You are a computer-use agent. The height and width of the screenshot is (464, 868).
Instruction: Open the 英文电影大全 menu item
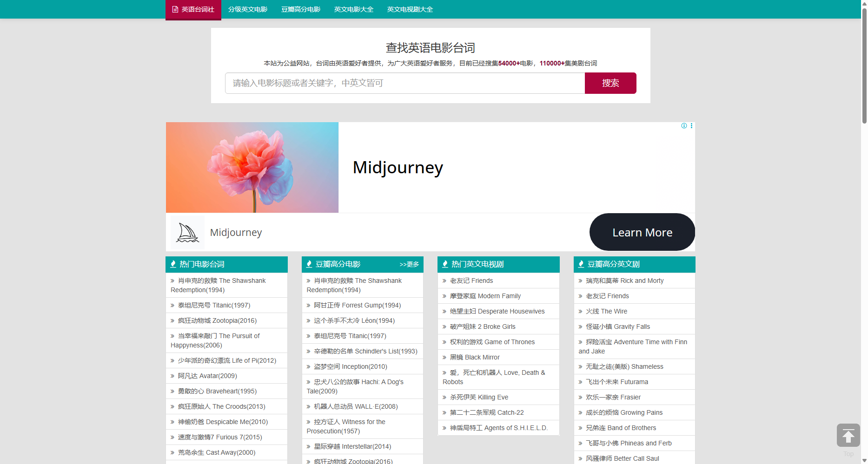point(354,9)
